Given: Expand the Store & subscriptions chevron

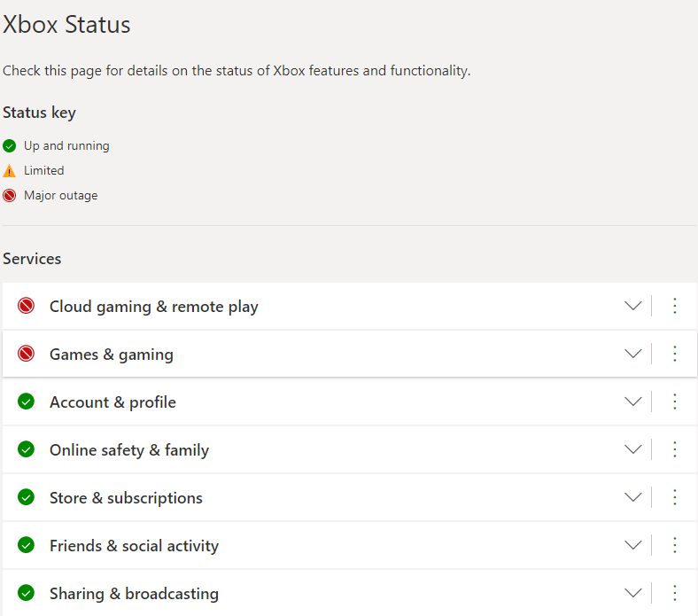Looking at the screenshot, I should tap(633, 497).
